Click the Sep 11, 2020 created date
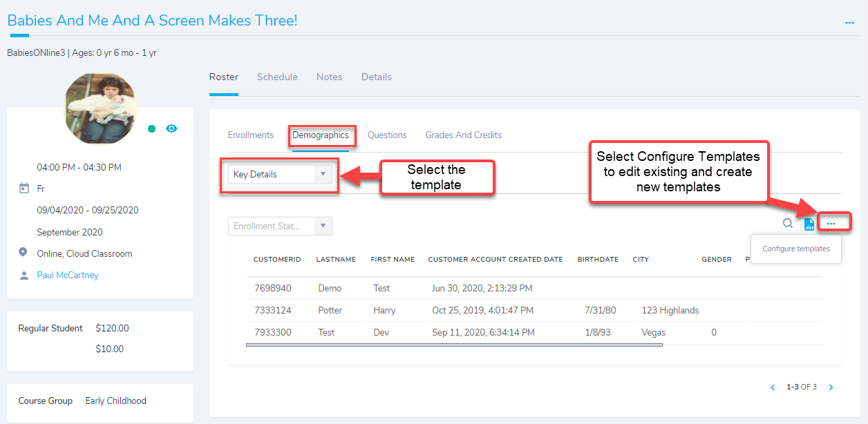868x424 pixels. point(484,332)
